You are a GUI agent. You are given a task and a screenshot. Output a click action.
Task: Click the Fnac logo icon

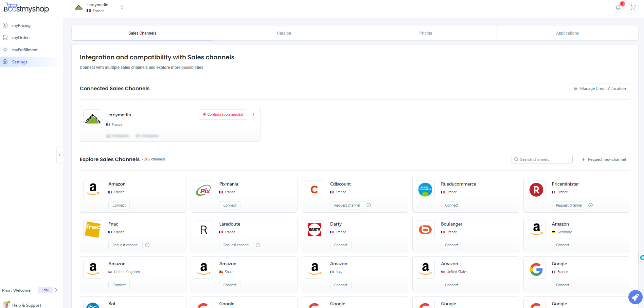point(93,230)
